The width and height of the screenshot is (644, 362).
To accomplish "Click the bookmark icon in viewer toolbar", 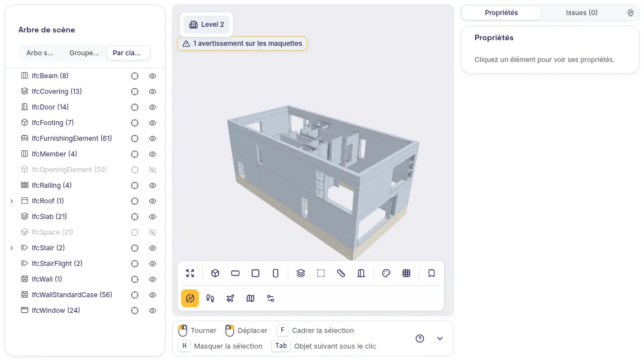I will (x=431, y=273).
